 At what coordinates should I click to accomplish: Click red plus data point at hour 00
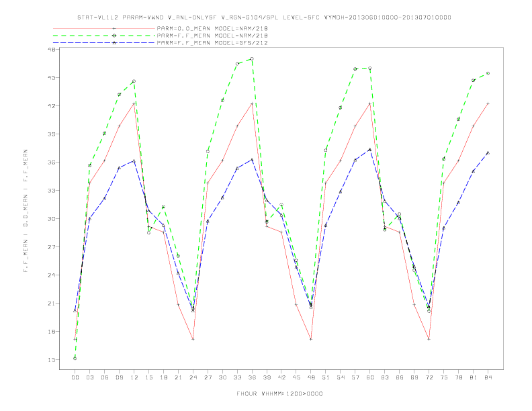tap(75, 339)
